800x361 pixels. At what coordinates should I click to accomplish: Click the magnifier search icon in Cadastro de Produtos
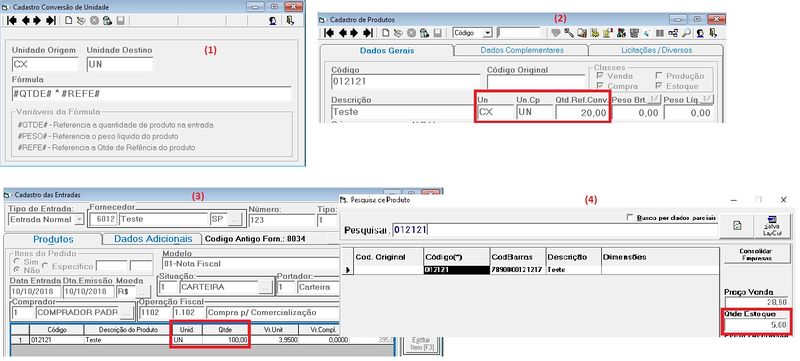point(686,33)
